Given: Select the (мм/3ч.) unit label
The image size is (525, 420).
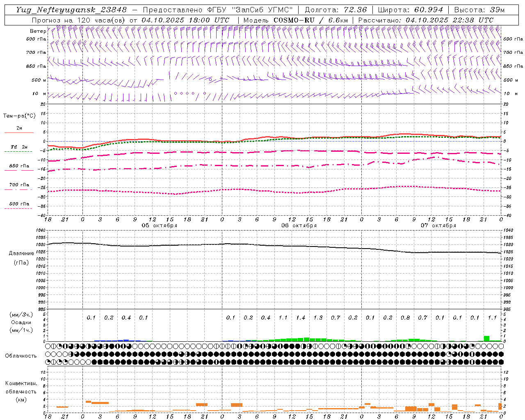Looking at the screenshot, I should pyautogui.click(x=21, y=315).
